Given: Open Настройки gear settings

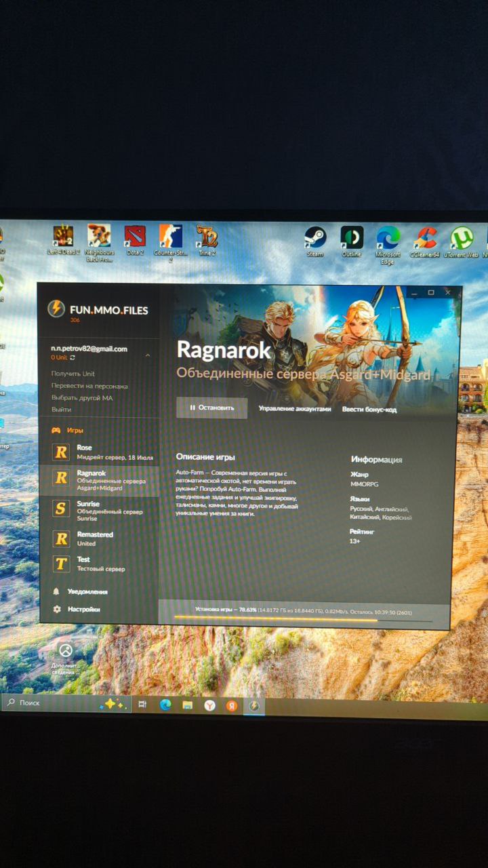Looking at the screenshot, I should click(83, 609).
